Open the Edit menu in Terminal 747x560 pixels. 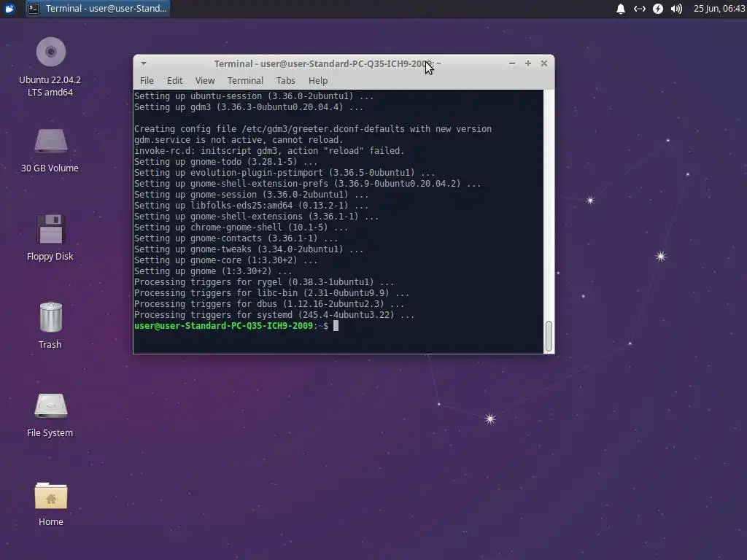pyautogui.click(x=174, y=80)
